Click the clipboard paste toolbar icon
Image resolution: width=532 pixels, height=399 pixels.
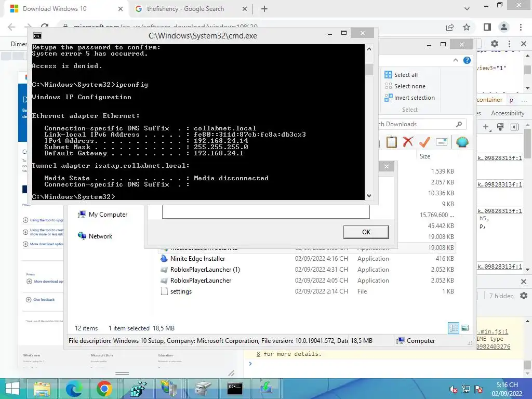click(x=392, y=142)
